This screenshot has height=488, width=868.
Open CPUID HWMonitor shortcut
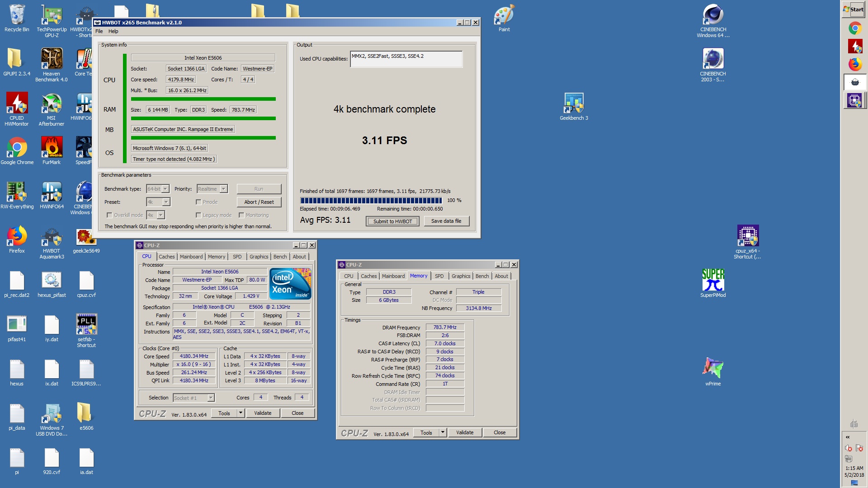tap(17, 109)
